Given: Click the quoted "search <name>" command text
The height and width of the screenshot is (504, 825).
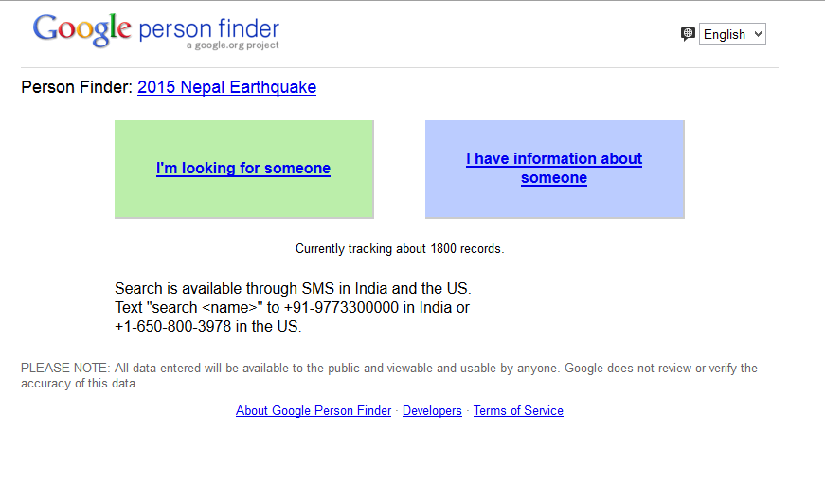Looking at the screenshot, I should click(206, 308).
